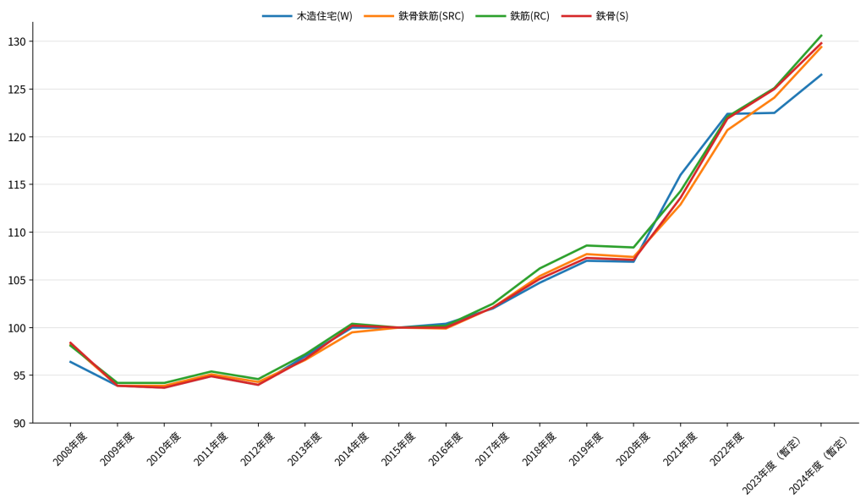This screenshot has width=866, height=504.
Task: Select the 2015年度 x-axis label
Action: pos(398,449)
